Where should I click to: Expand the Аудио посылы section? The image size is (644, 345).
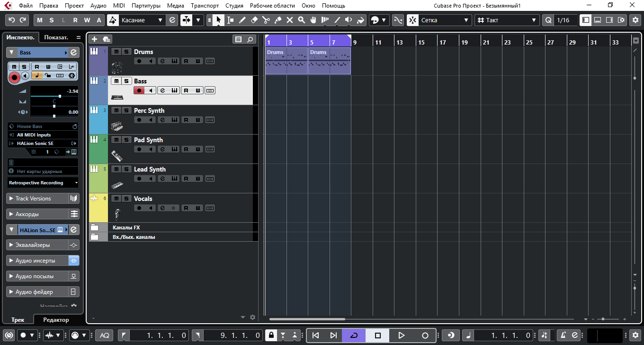pos(37,276)
